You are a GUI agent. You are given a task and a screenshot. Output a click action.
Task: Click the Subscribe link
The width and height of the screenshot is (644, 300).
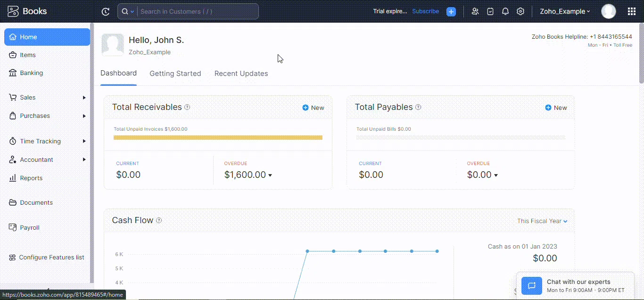pos(425,11)
